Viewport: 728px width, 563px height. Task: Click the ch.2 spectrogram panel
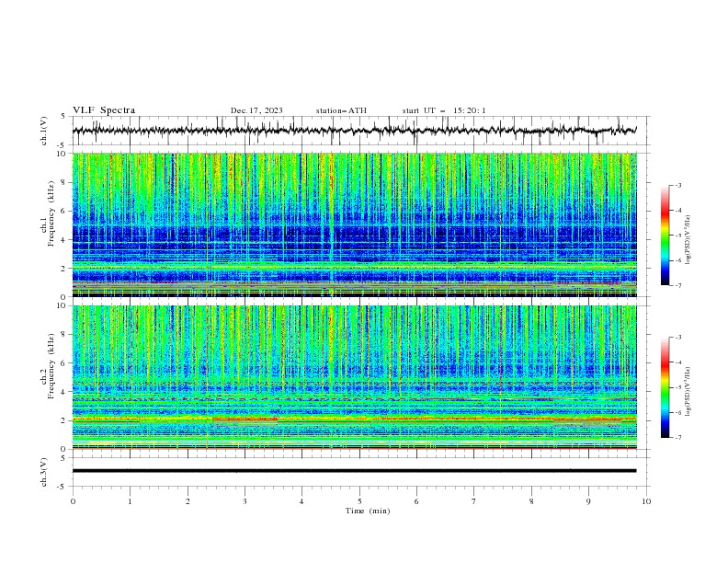pyautogui.click(x=355, y=377)
